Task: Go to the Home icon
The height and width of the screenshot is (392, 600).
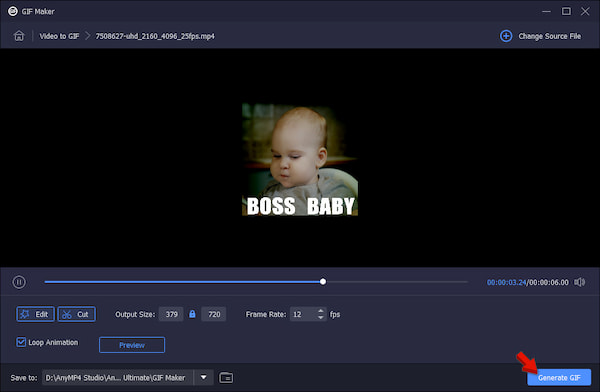Action: 19,36
